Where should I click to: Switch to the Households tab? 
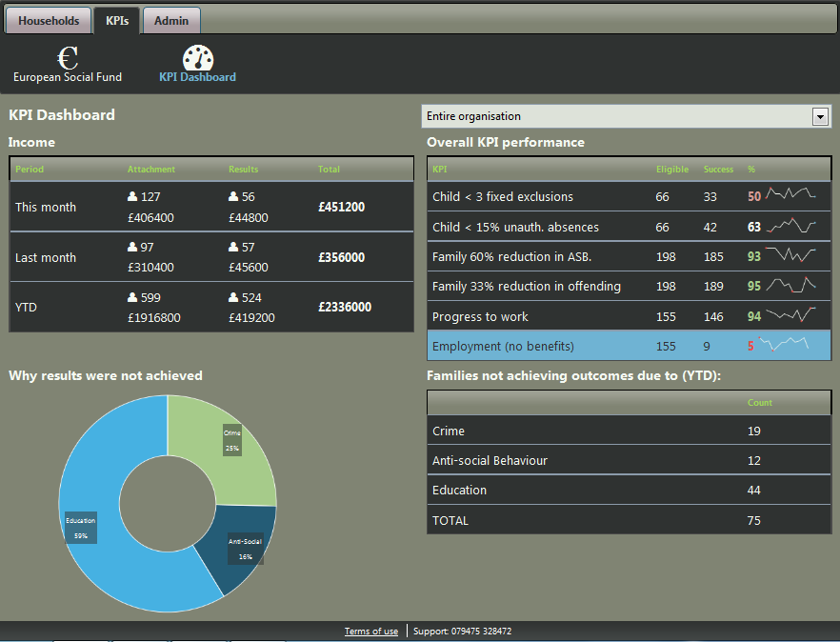(48, 20)
